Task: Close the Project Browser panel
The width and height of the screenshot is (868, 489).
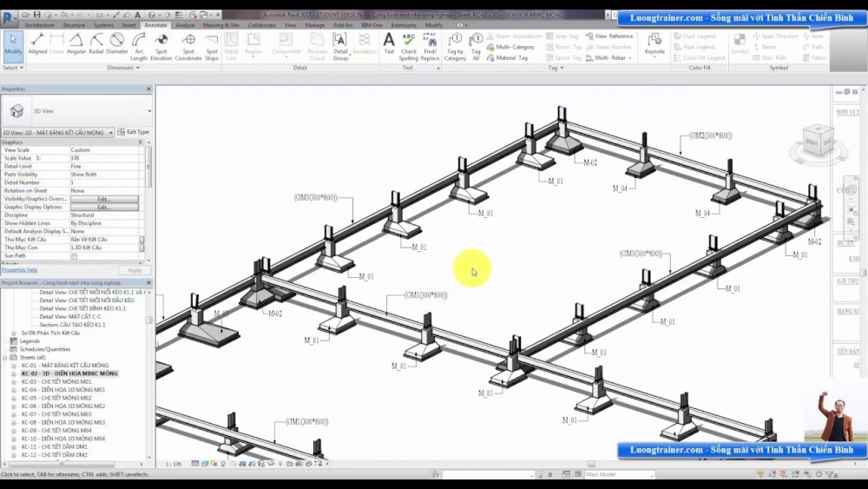Action: [x=148, y=283]
